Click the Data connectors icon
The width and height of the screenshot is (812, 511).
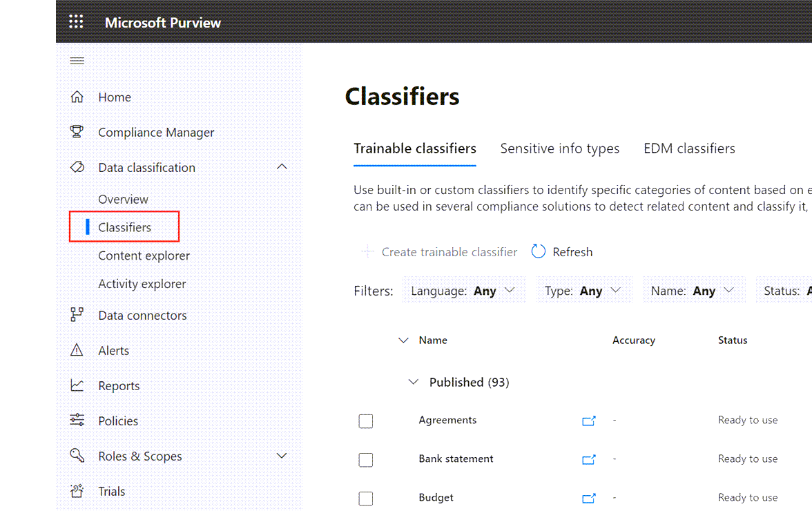(77, 316)
